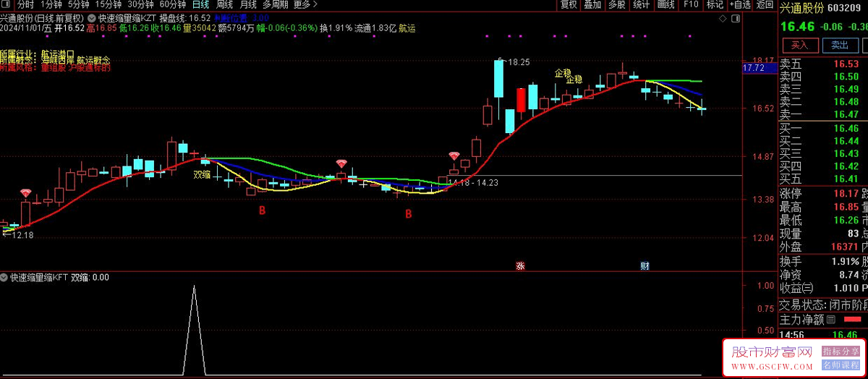The width and height of the screenshot is (868, 379).
Task: Open the 统计 statistics tool
Action: point(641,4)
